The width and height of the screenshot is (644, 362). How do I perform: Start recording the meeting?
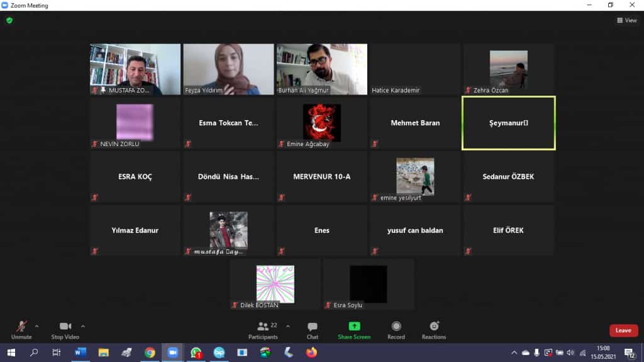click(x=396, y=329)
